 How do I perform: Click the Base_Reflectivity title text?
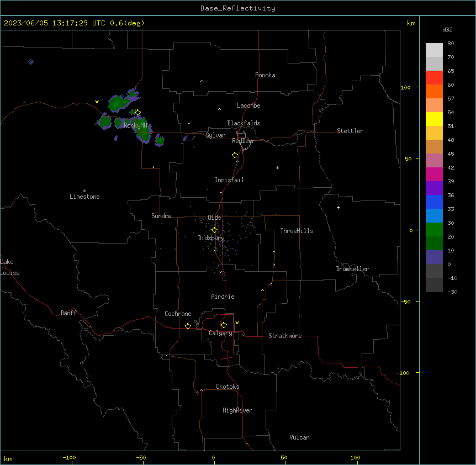click(238, 8)
